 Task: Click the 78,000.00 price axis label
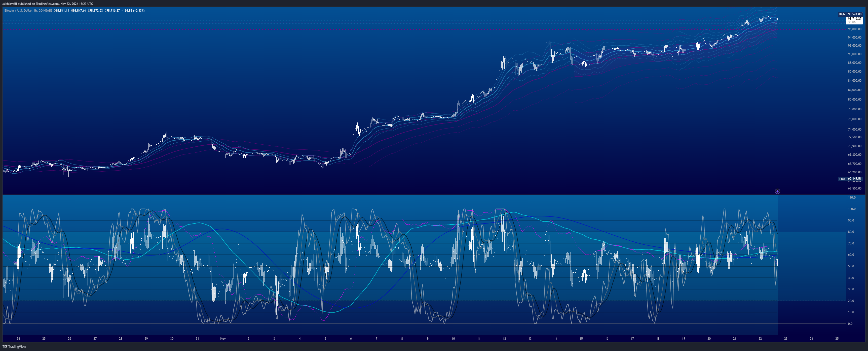[854, 109]
